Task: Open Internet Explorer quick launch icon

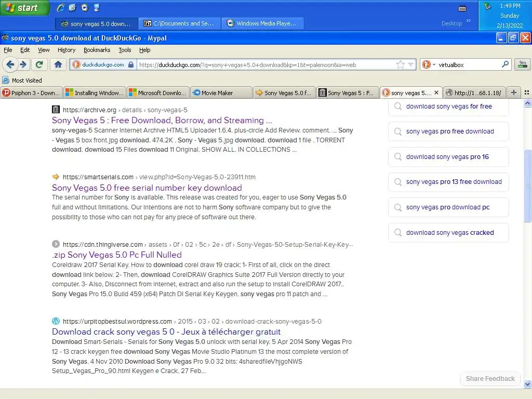Action: point(61,7)
